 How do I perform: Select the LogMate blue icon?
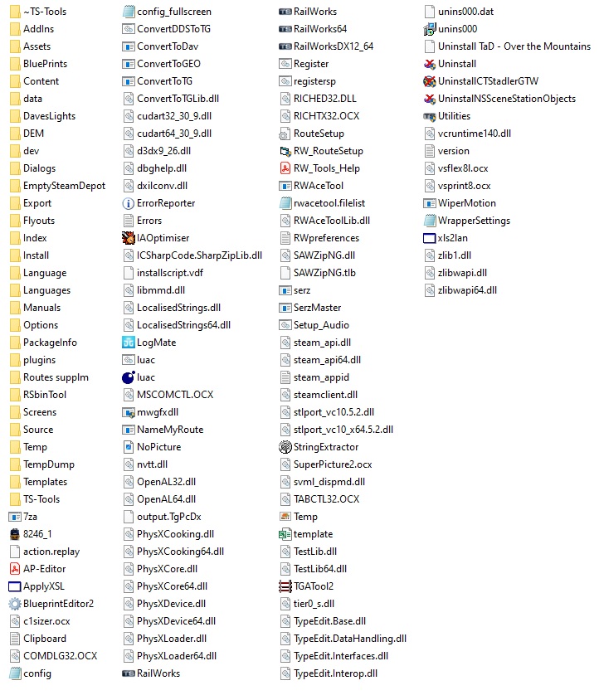[129, 343]
